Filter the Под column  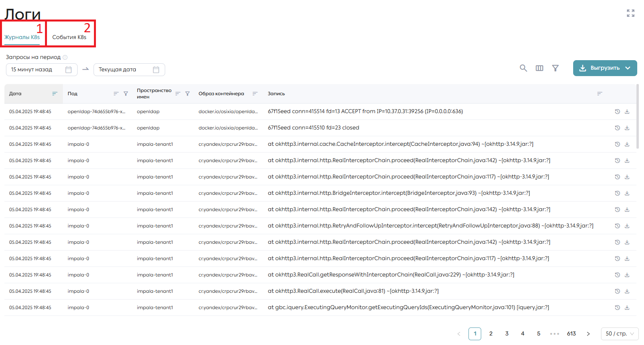[x=126, y=94]
